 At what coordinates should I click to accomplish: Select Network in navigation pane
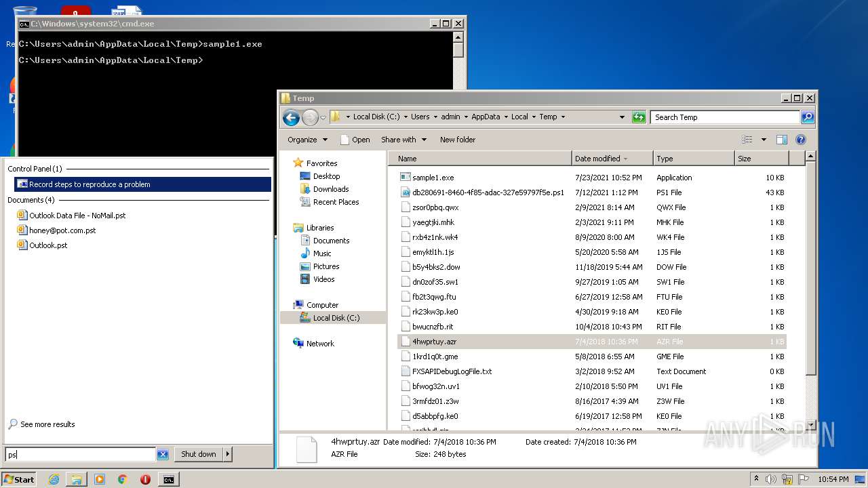(320, 344)
